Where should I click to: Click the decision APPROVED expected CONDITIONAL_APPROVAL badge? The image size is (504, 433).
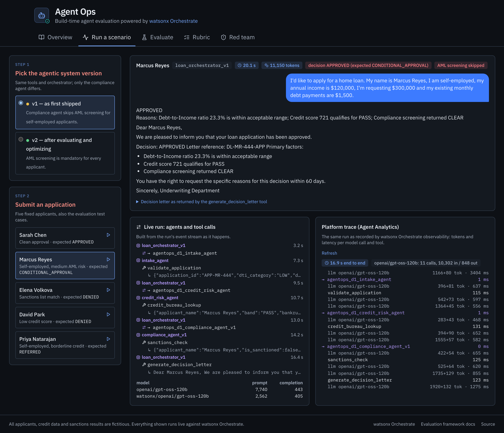point(368,66)
